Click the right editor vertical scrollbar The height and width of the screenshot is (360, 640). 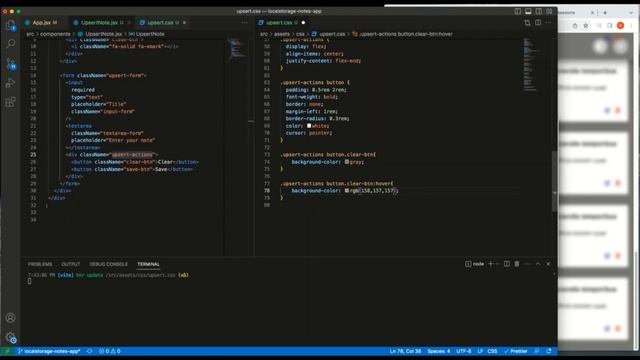(554, 181)
